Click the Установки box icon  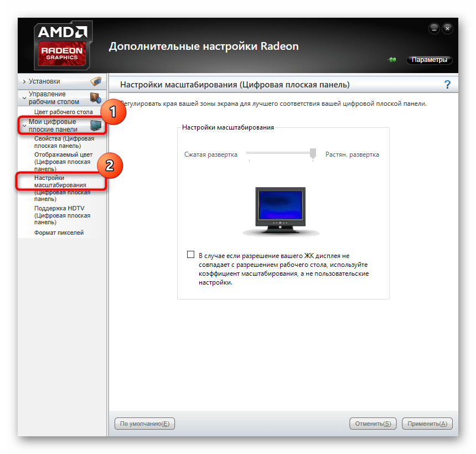[96, 81]
